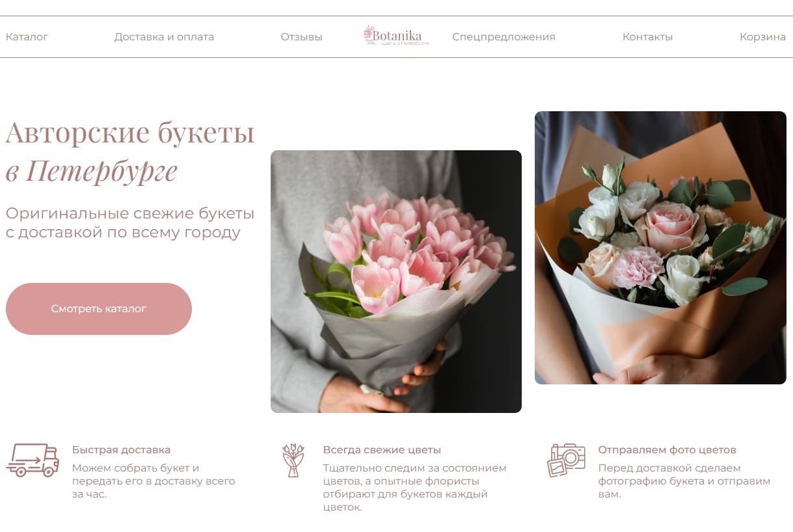Click the в Петербурге italic heading
Screen dimensions: 793x532
click(92, 172)
